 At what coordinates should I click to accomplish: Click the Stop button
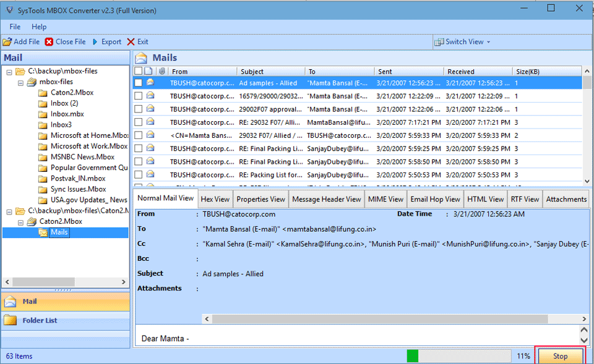(561, 356)
